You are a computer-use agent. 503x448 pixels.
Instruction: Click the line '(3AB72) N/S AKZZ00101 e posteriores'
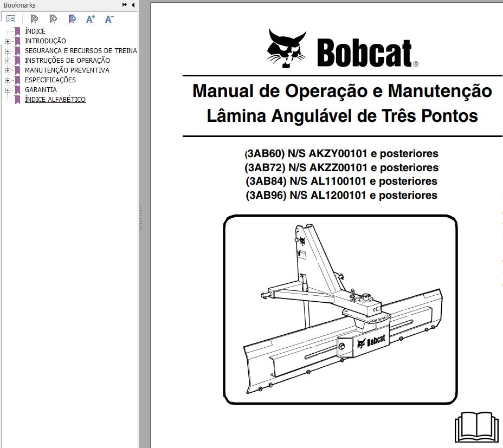341,167
